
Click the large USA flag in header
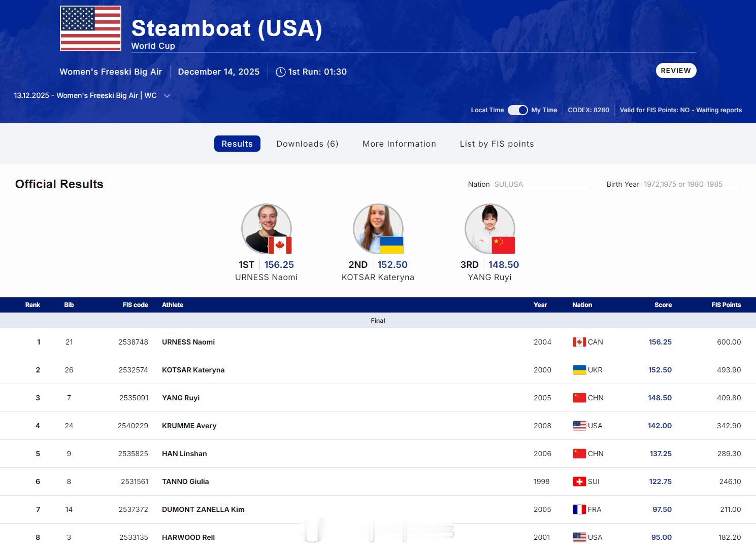pos(90,28)
